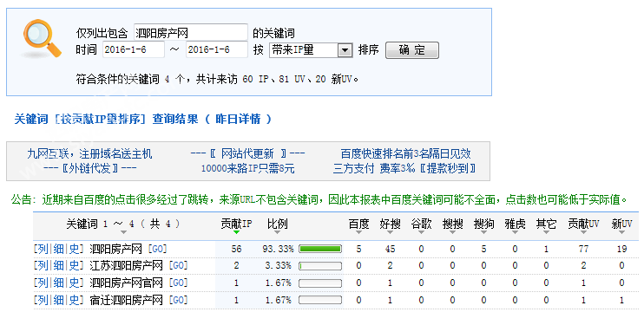Click 好搜 value 45
Screen dimensions: 644x312
(390, 249)
